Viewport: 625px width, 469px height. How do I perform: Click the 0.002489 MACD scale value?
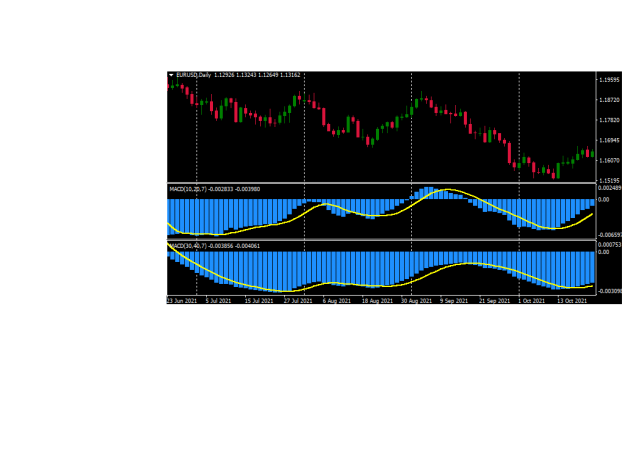[x=609, y=188]
